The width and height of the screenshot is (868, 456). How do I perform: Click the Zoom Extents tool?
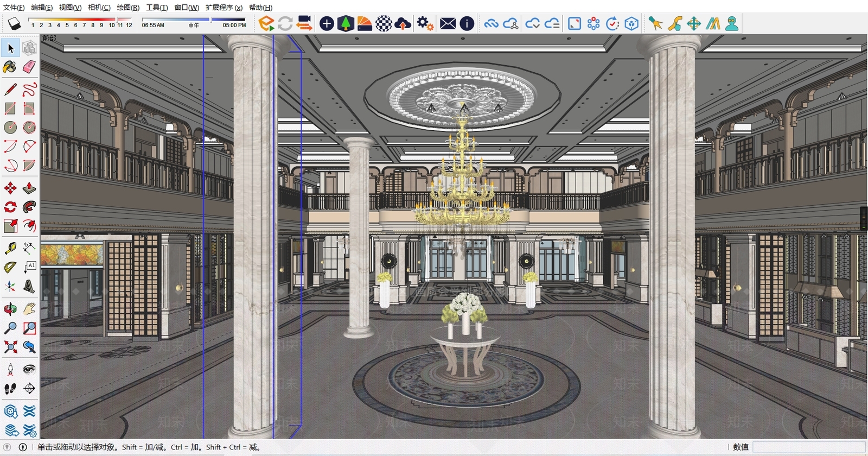10,347
